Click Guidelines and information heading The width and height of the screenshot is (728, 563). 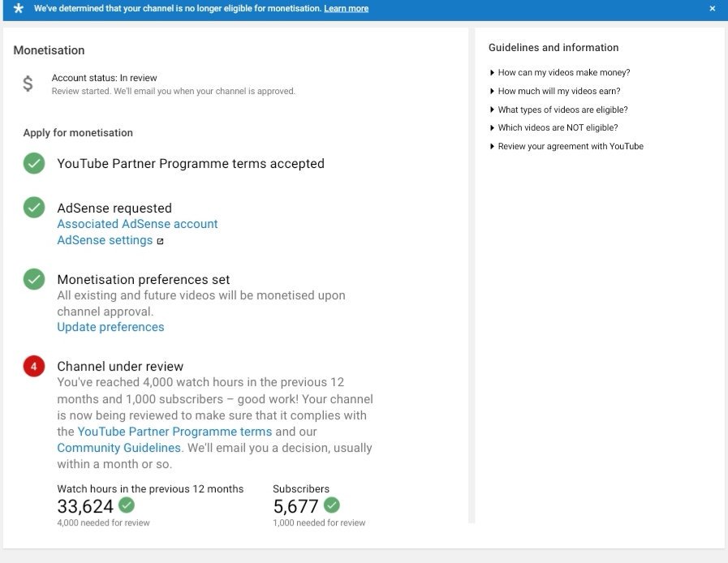pos(554,47)
